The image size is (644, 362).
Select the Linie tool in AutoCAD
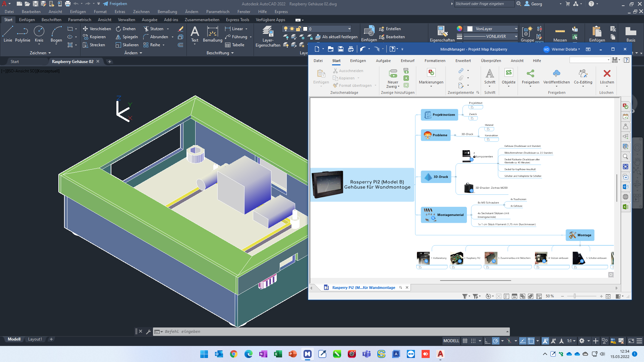8,34
